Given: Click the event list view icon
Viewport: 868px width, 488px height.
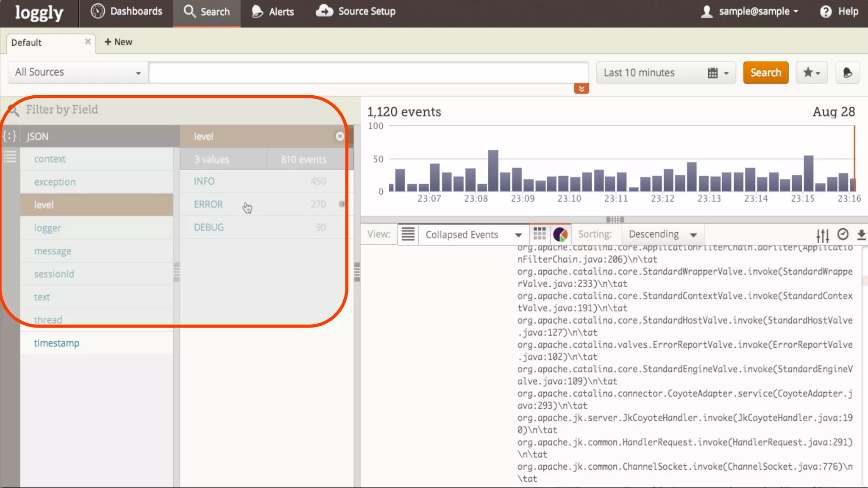Looking at the screenshot, I should coord(408,234).
